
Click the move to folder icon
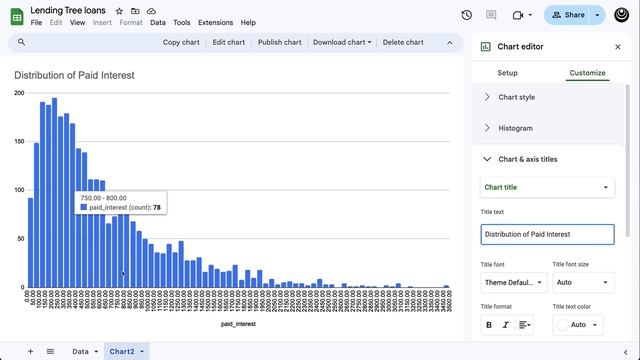pos(135,11)
